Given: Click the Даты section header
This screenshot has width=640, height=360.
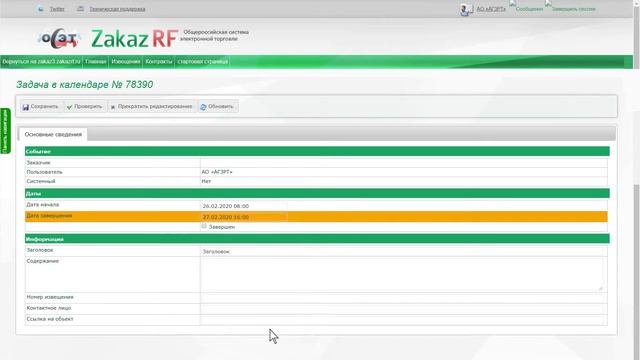Looking at the screenshot, I should 317,193.
